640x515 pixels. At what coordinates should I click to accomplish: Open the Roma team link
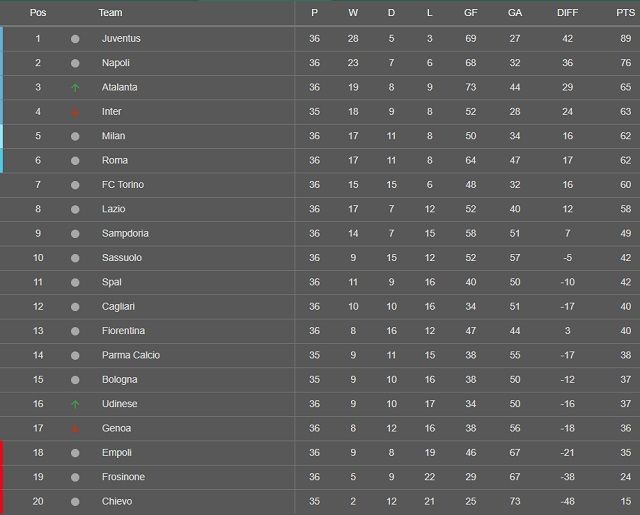point(115,160)
